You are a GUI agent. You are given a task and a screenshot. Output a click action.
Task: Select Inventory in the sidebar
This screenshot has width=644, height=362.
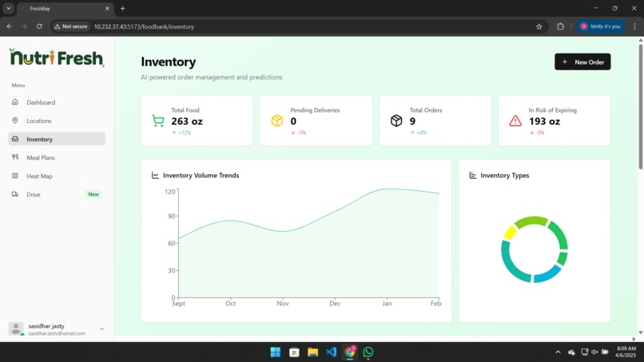(57, 139)
